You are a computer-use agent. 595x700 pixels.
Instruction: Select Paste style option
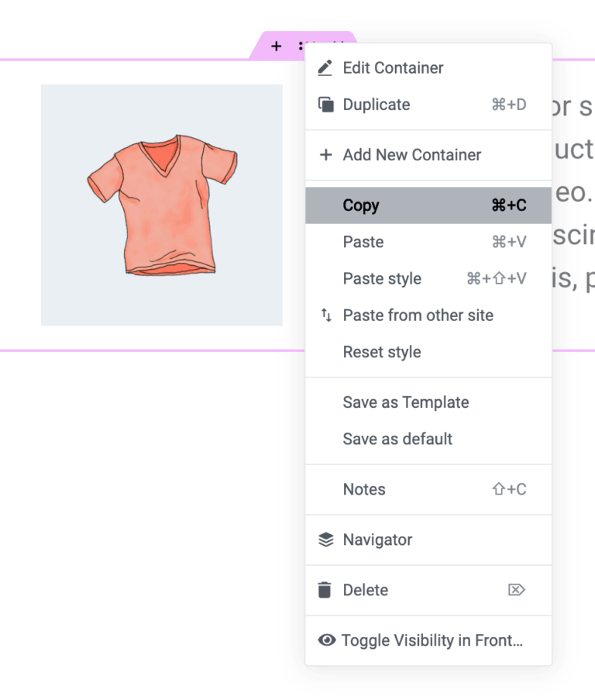382,279
